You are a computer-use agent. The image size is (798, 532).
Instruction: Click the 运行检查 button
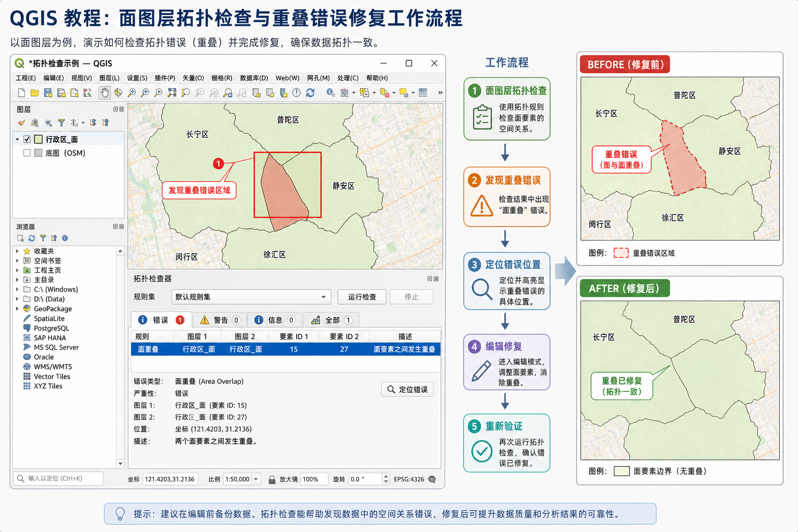(362, 297)
